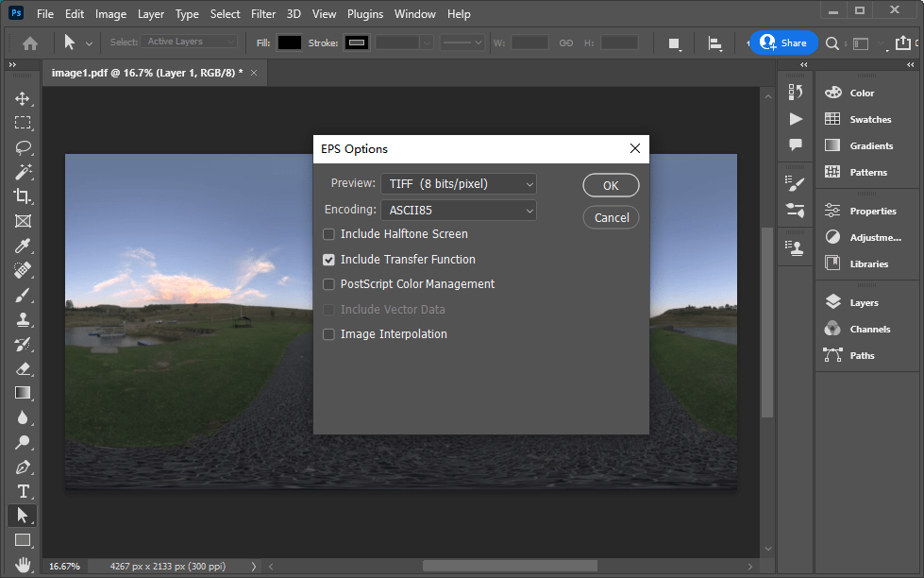
Task: Open the Channels panel
Action: (x=870, y=329)
